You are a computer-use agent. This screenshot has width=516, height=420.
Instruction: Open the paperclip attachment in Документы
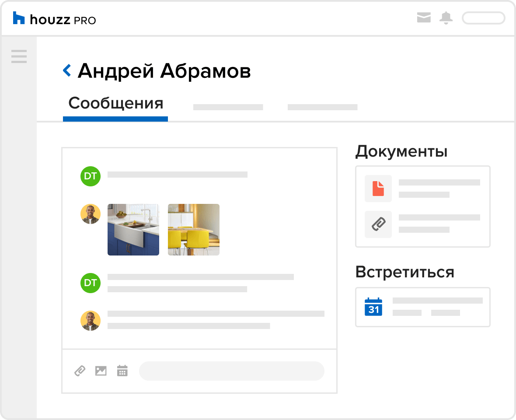pos(378,224)
